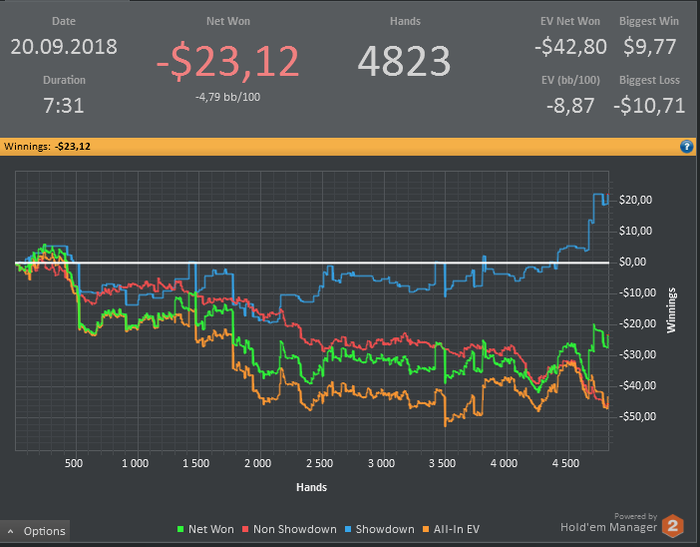The width and height of the screenshot is (700, 547).
Task: Toggle the All-In EV legend entry
Action: tap(451, 529)
